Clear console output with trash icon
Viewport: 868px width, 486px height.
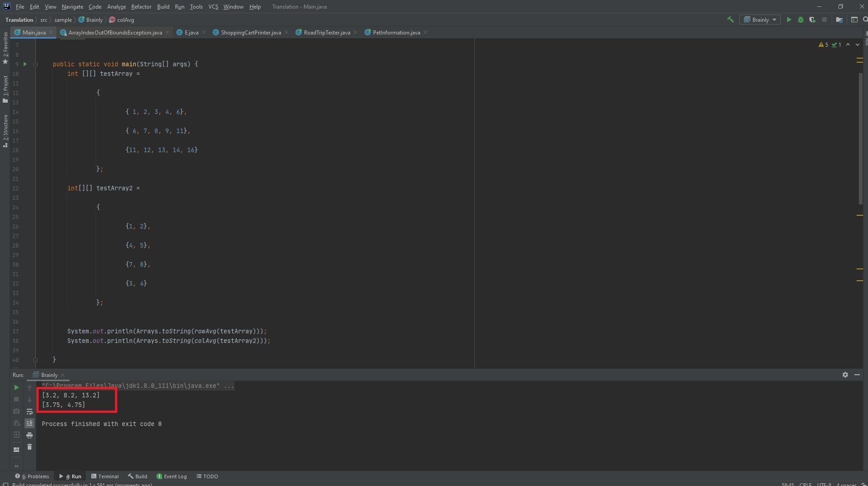[x=30, y=447]
